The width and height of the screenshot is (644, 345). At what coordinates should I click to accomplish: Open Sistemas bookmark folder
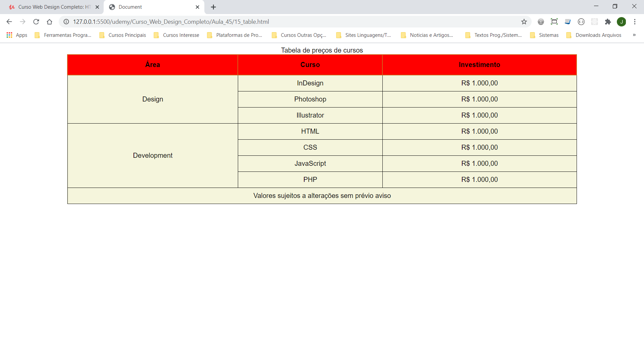[544, 35]
